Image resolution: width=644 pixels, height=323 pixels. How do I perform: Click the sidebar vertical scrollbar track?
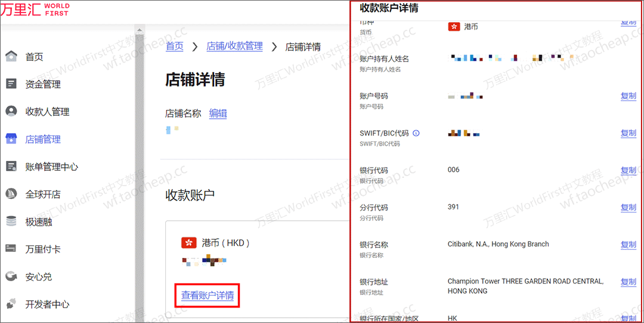pos(139,177)
